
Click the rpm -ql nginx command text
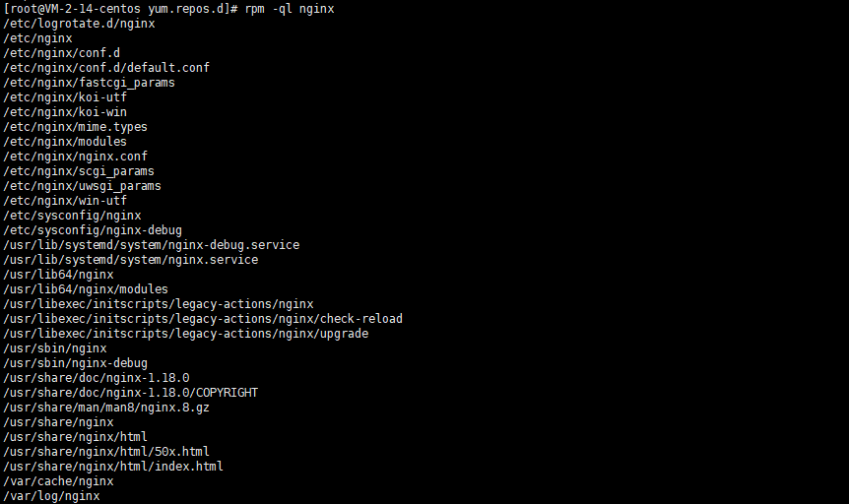click(290, 9)
